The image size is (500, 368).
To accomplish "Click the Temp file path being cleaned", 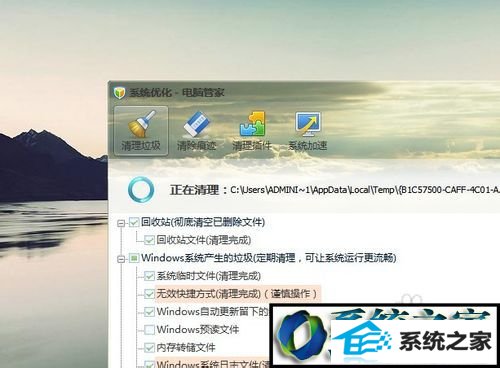I will click(x=365, y=190).
